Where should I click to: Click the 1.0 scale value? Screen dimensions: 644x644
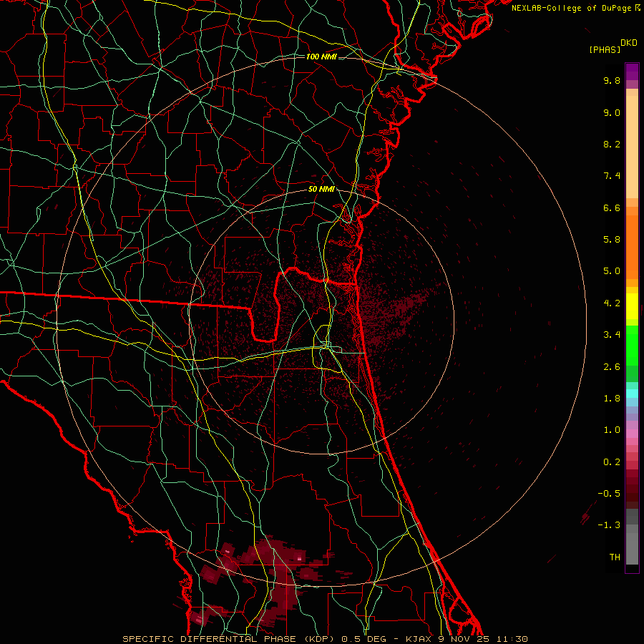(612, 430)
